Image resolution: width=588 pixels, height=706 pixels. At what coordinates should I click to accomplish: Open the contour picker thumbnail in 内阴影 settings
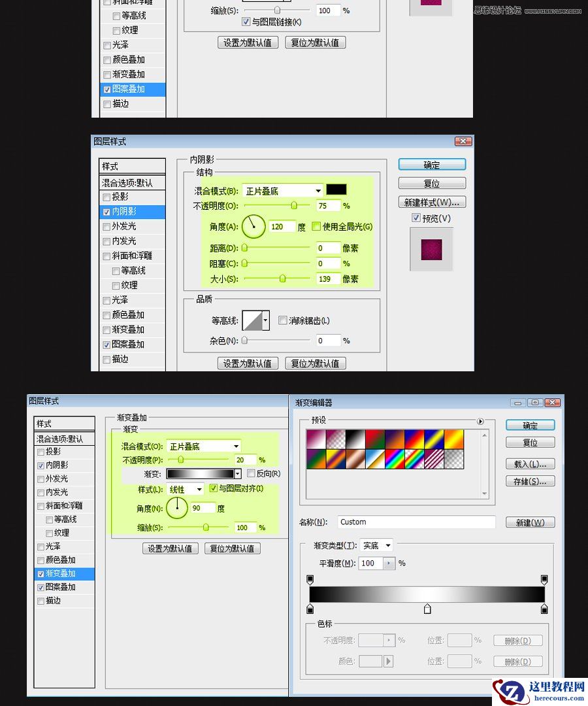[252, 320]
